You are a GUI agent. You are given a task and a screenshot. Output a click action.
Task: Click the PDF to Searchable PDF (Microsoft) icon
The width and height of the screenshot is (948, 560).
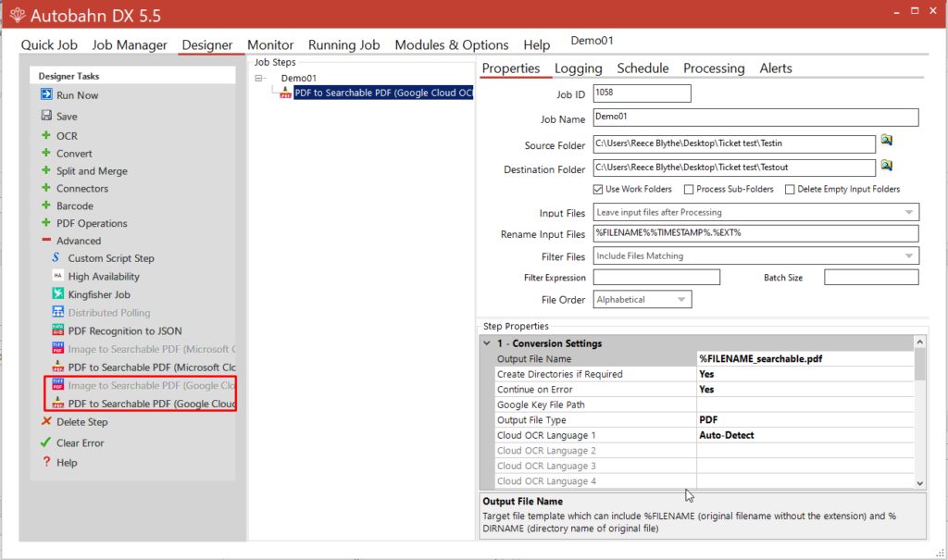pos(57,367)
